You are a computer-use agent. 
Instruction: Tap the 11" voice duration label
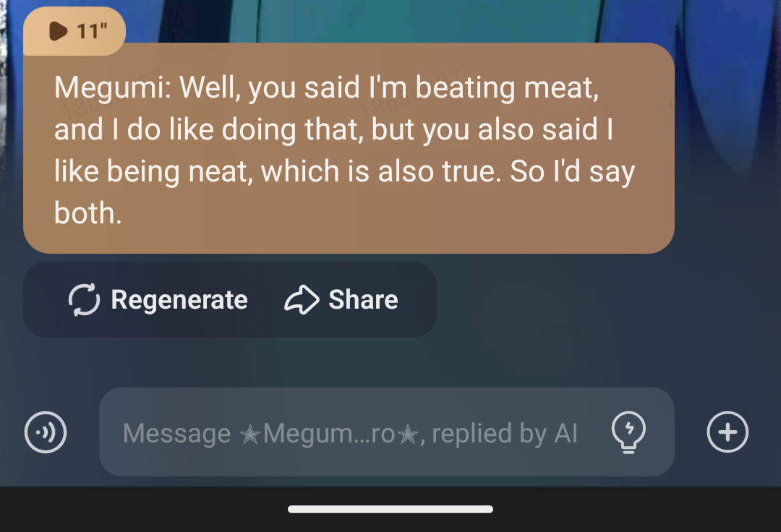(x=92, y=31)
